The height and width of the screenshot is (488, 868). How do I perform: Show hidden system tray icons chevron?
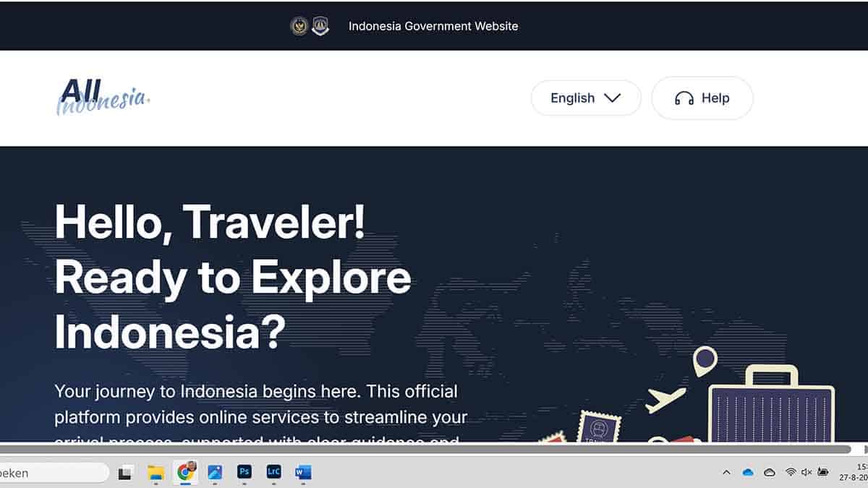coord(726,472)
